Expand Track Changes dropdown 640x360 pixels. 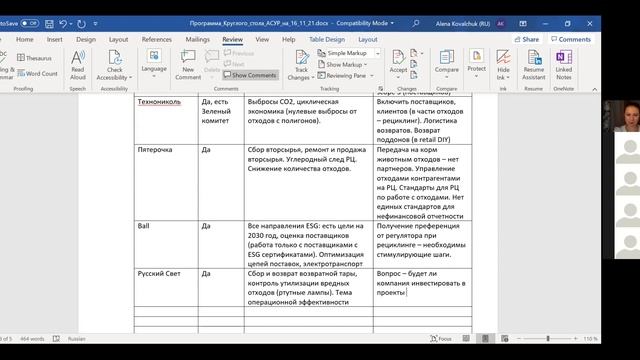click(313, 78)
